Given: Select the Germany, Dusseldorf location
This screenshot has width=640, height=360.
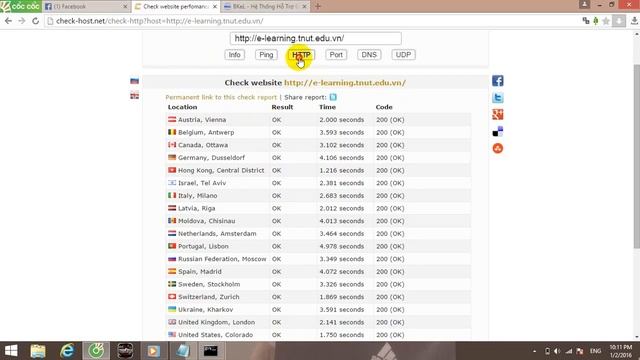Looking at the screenshot, I should click(211, 158).
